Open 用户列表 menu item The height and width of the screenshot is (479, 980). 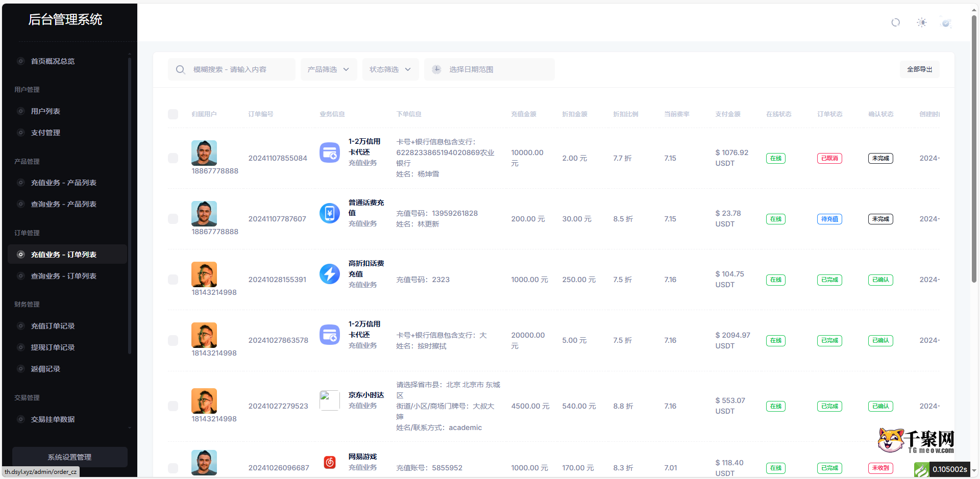tap(67, 111)
